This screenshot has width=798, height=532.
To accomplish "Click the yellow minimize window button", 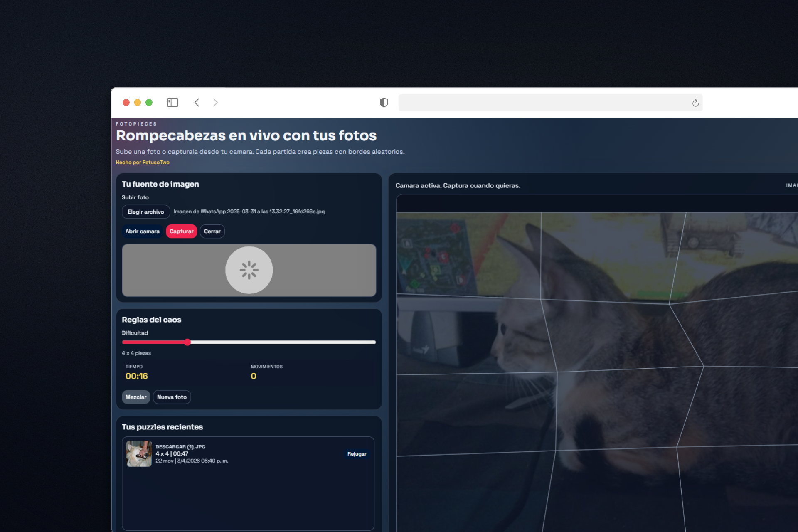I will click(138, 103).
